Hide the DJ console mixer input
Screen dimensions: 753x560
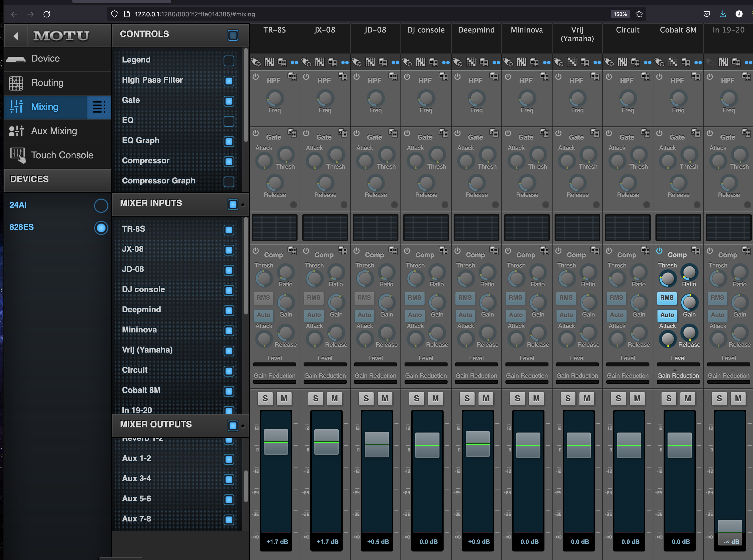(x=229, y=291)
